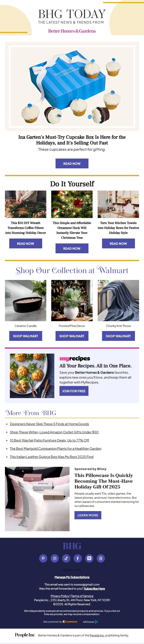144x644 pixels.
Task: Click Read Now for cupcake box article
Action: click(72, 163)
